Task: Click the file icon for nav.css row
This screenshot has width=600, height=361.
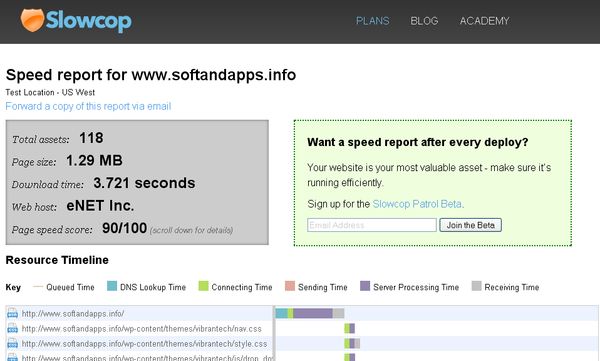Action: click(12, 328)
